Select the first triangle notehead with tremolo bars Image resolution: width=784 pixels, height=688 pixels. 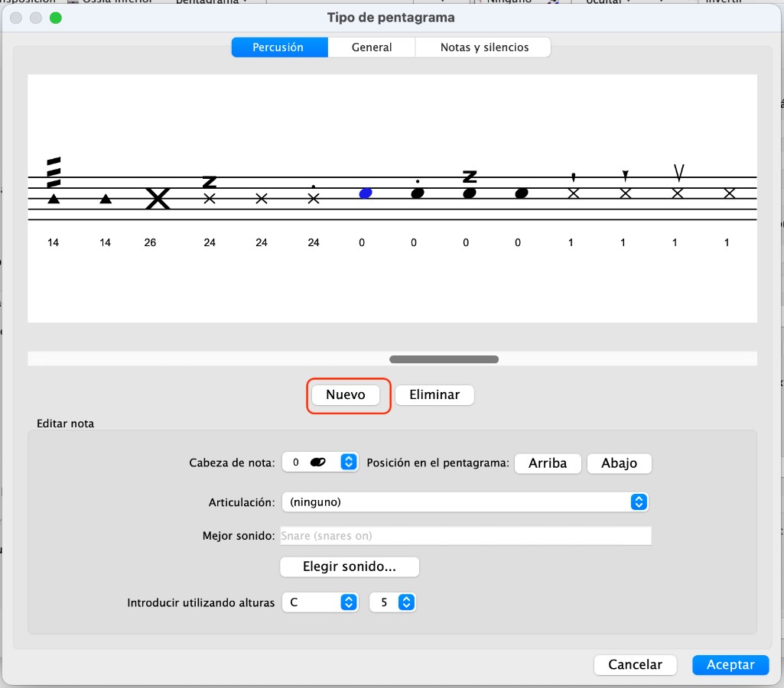coord(54,199)
